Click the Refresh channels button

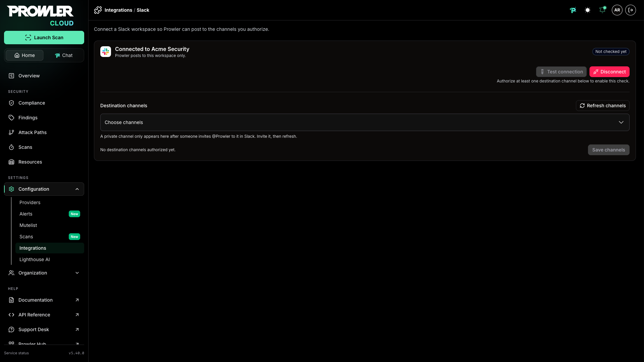pyautogui.click(x=603, y=106)
